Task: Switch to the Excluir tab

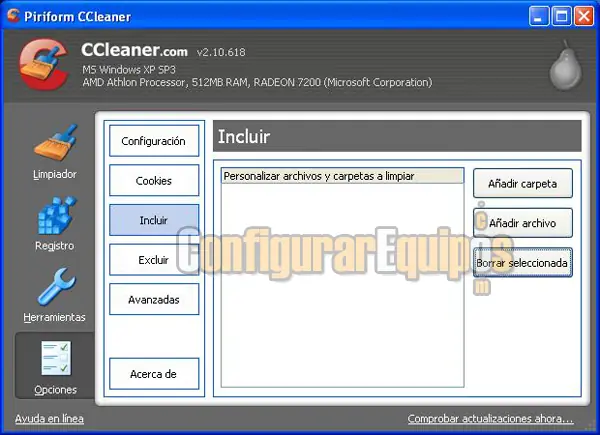Action: click(154, 260)
